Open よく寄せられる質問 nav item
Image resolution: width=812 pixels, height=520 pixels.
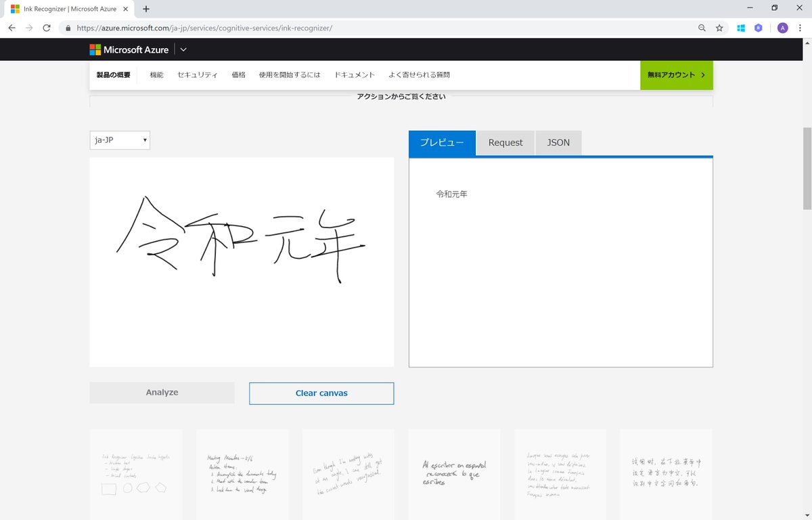coord(420,75)
